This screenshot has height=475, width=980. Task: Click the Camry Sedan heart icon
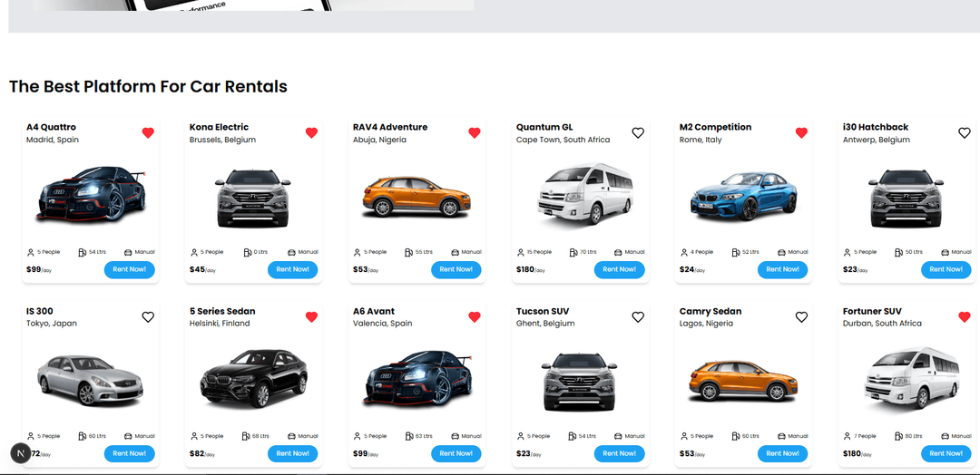click(801, 317)
